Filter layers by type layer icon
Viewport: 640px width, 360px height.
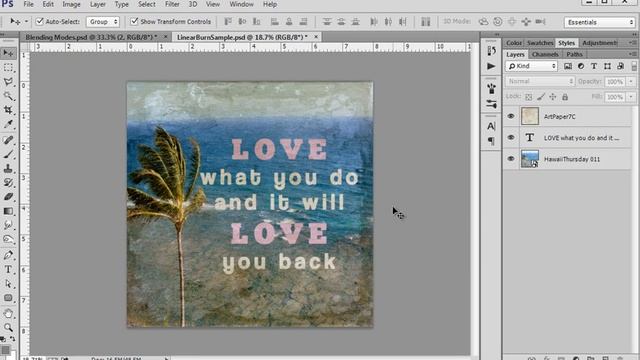click(x=594, y=66)
